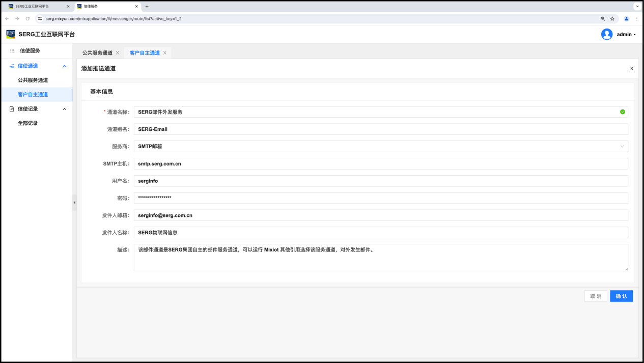Close the 客户自主通道 tab X icon
Viewport: 644px width, 363px height.
[165, 53]
